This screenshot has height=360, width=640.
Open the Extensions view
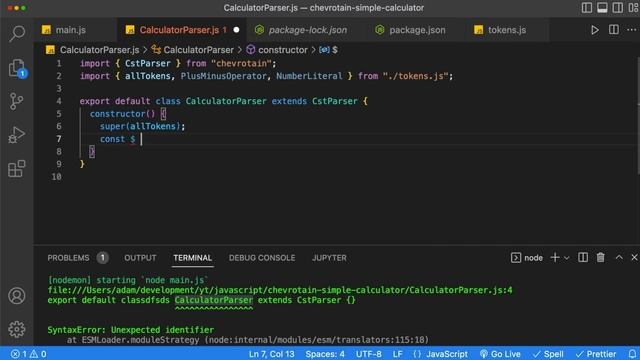coord(17,168)
